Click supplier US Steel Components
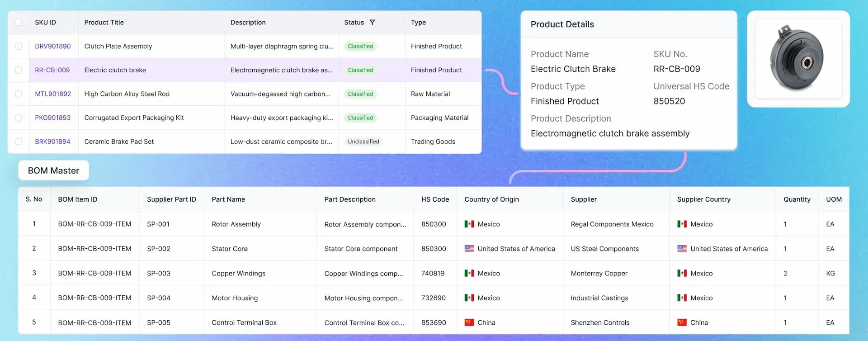 (604, 248)
